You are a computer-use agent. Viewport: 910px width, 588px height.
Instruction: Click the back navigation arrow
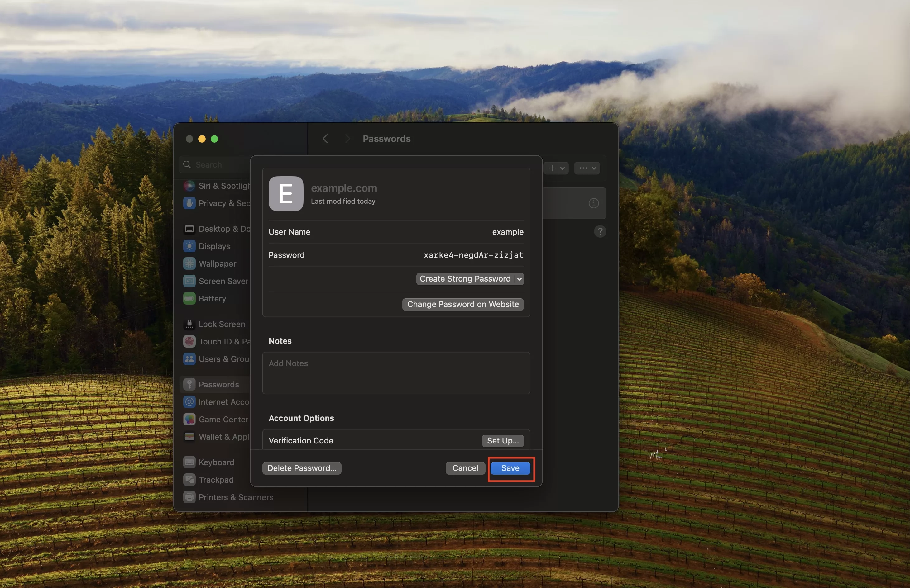[326, 139]
